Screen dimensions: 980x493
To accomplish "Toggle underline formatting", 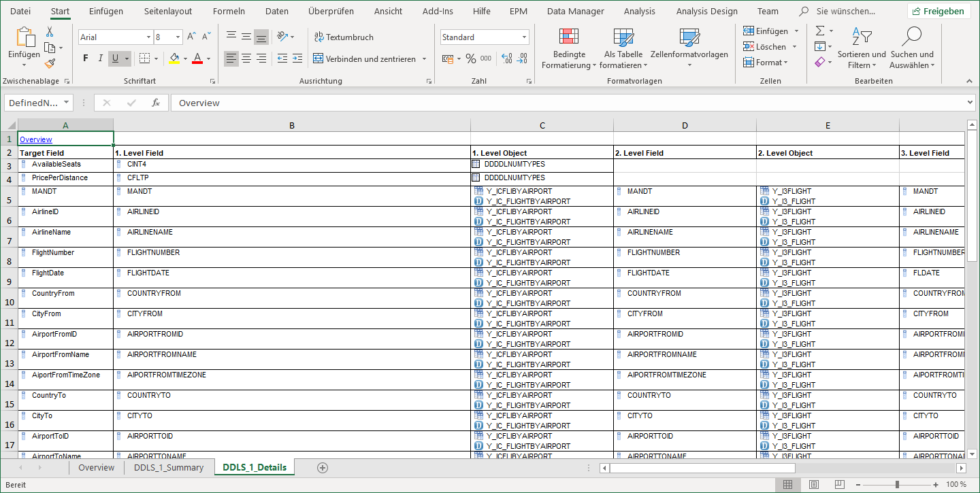I will (x=114, y=58).
